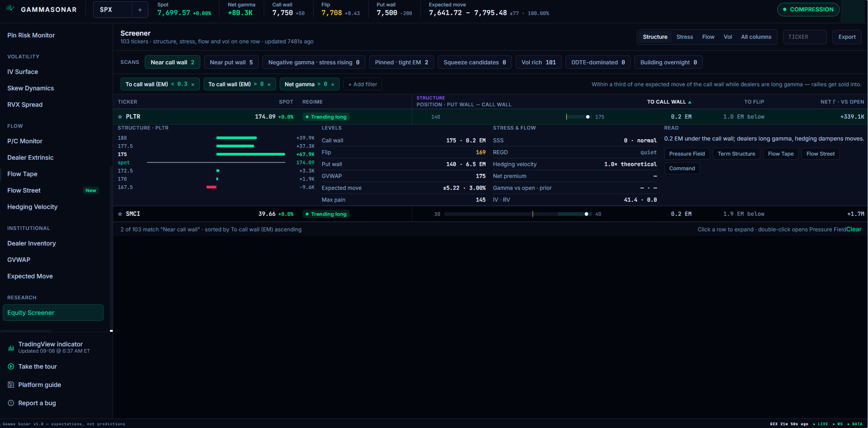Click the Platform guide document icon
The width and height of the screenshot is (868, 428).
pyautogui.click(x=11, y=385)
